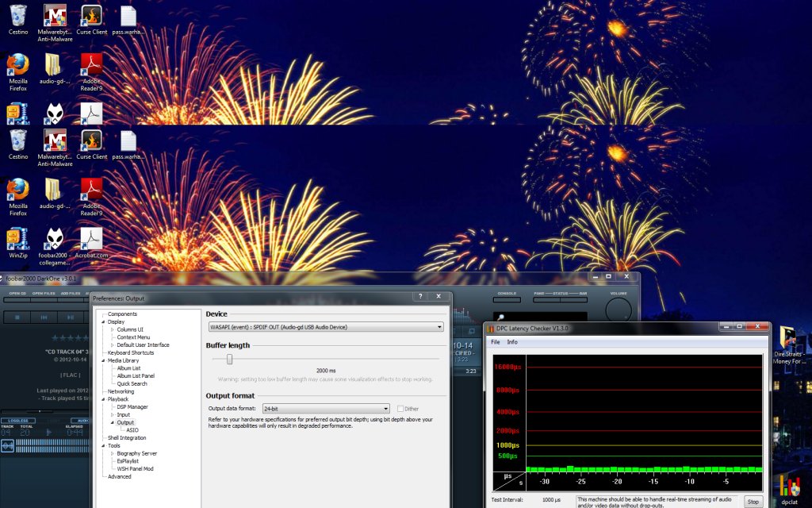Click the "Acrobat.com" desktop label
The height and width of the screenshot is (508, 812).
coord(92,256)
